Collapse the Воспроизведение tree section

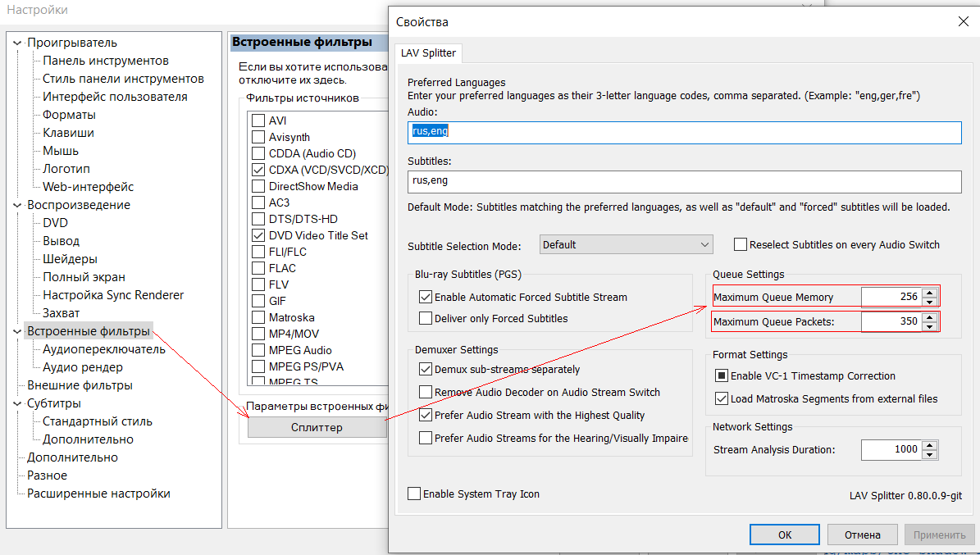coord(17,205)
